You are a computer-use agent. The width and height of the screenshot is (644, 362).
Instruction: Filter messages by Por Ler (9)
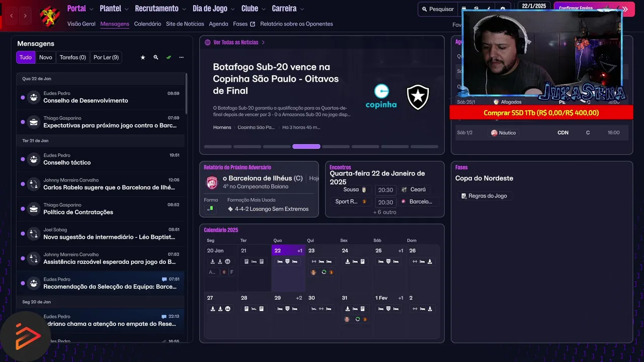[106, 57]
